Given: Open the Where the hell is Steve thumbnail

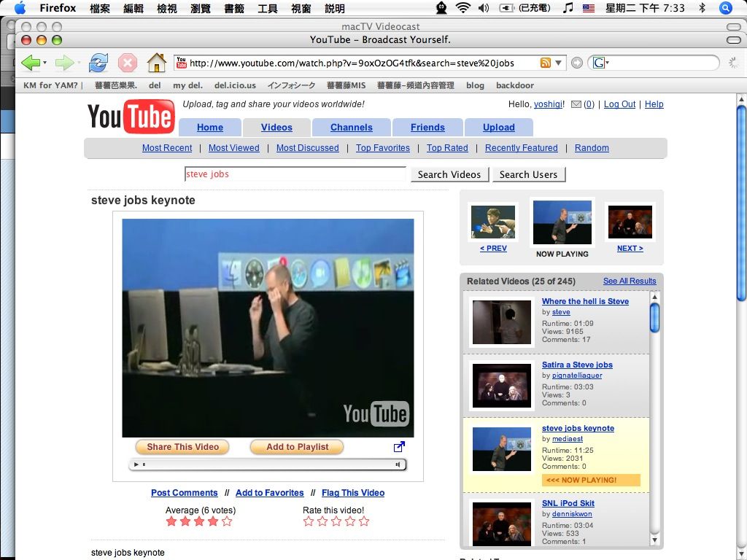Looking at the screenshot, I should 502,322.
